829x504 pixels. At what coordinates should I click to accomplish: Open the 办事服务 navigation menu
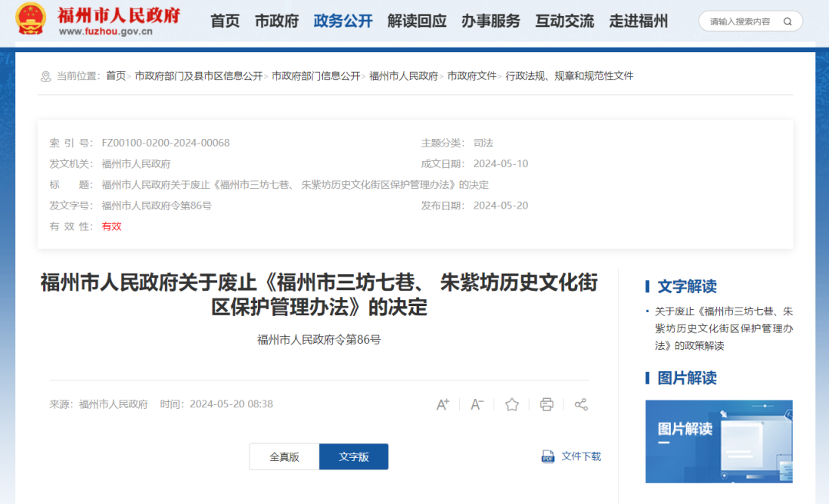point(490,21)
